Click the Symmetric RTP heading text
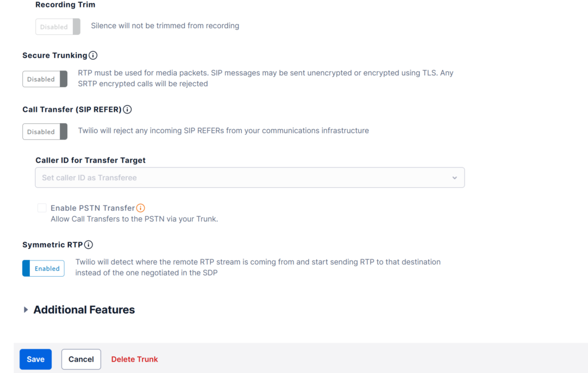Viewport: 588px width, 373px height. coord(52,245)
